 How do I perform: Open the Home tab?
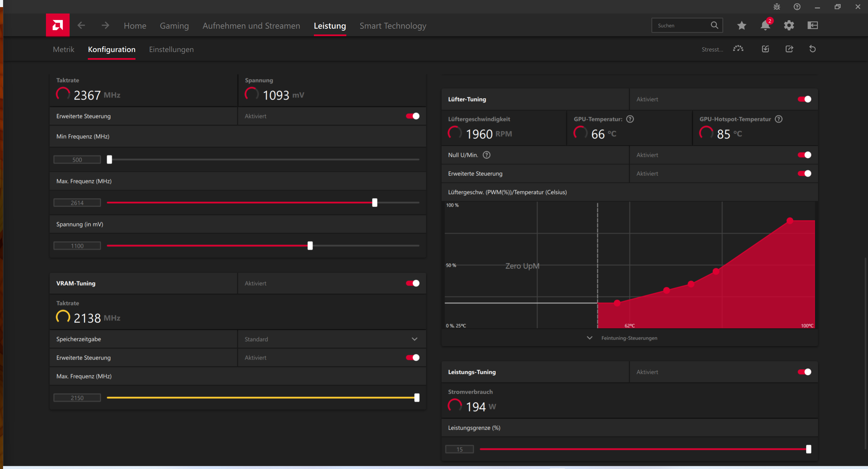[x=135, y=26]
